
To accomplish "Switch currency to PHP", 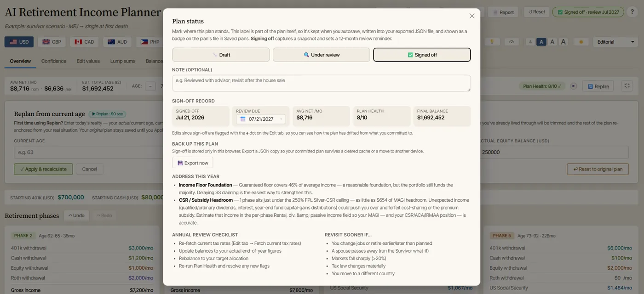I will click(150, 42).
